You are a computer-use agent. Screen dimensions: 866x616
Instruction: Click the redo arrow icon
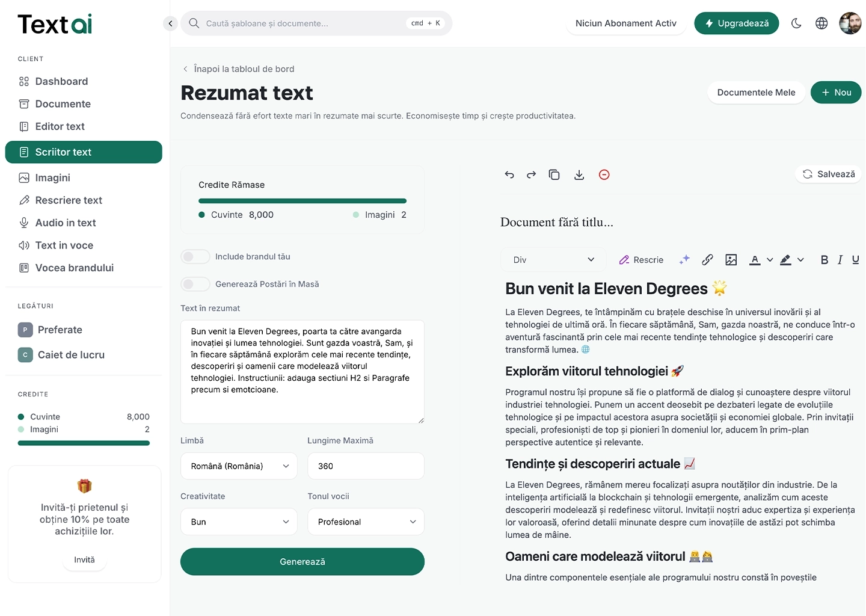[x=531, y=174]
